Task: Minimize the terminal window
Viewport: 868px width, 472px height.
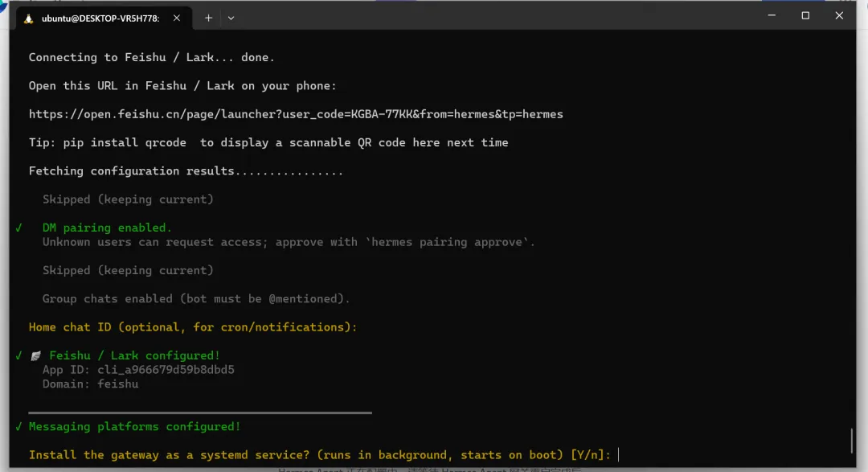Action: click(x=772, y=15)
